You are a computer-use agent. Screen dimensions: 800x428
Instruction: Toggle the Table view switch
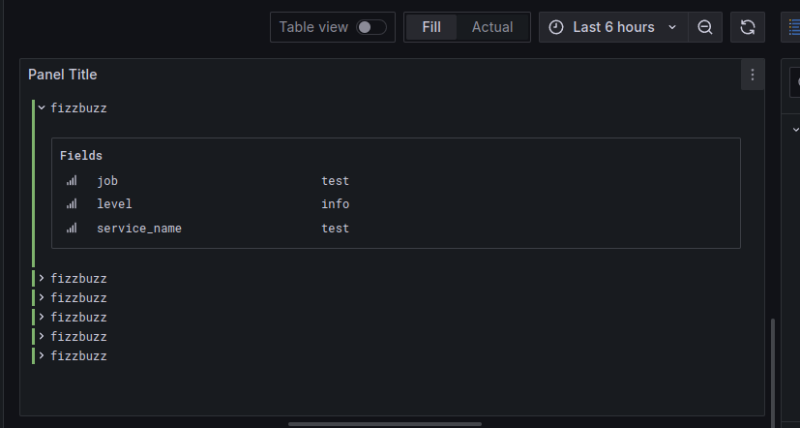pyautogui.click(x=371, y=27)
